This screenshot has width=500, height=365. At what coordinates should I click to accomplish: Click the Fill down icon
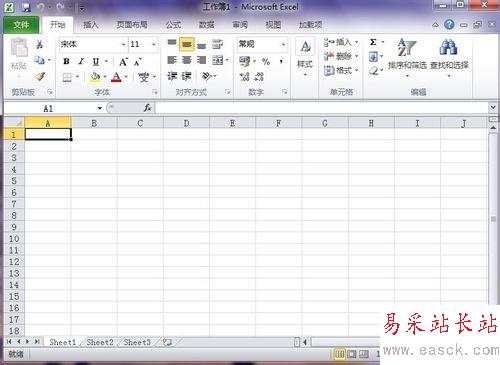pyautogui.click(x=373, y=56)
